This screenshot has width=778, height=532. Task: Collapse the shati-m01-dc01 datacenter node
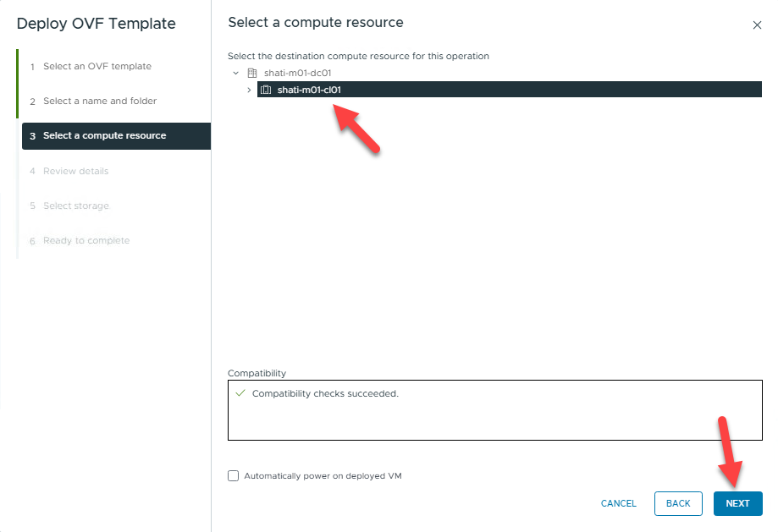click(235, 73)
